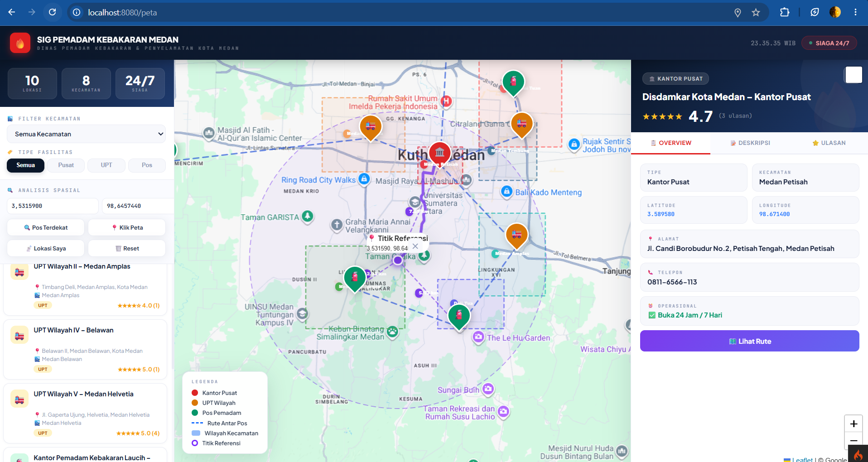Click the browser profile avatar
The height and width of the screenshot is (462, 868).
pyautogui.click(x=835, y=12)
